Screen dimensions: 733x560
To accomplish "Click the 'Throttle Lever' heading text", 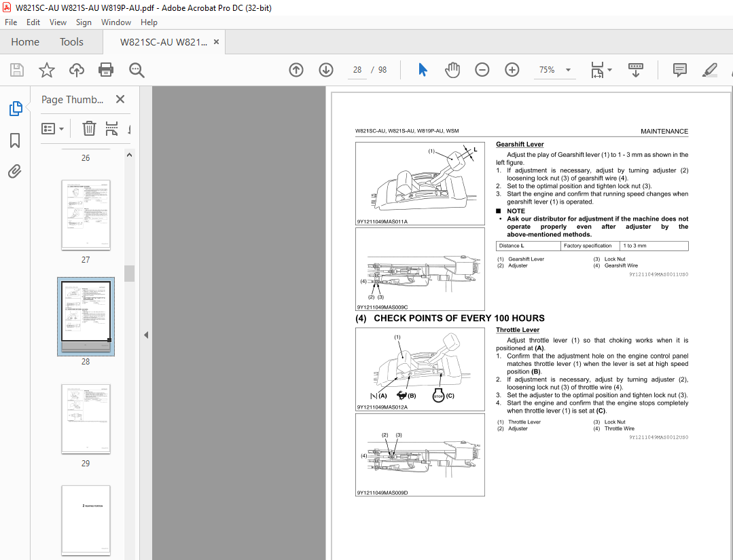I will click(x=518, y=330).
